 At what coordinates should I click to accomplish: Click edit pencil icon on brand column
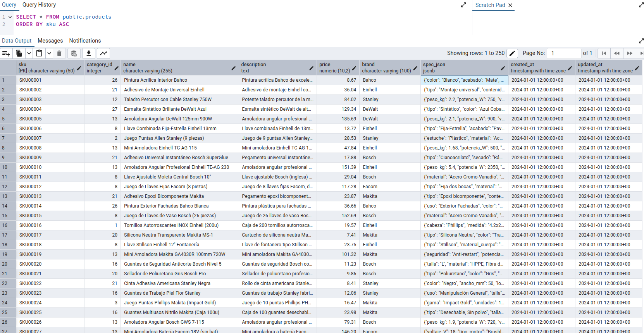415,68
